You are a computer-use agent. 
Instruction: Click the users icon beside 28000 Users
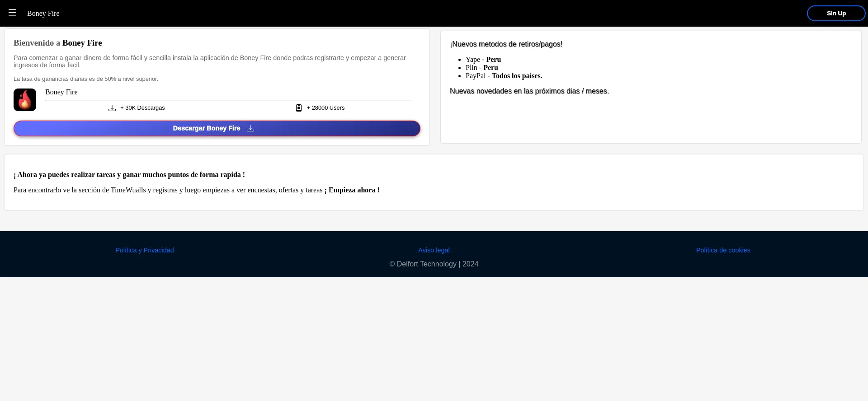[x=299, y=108]
